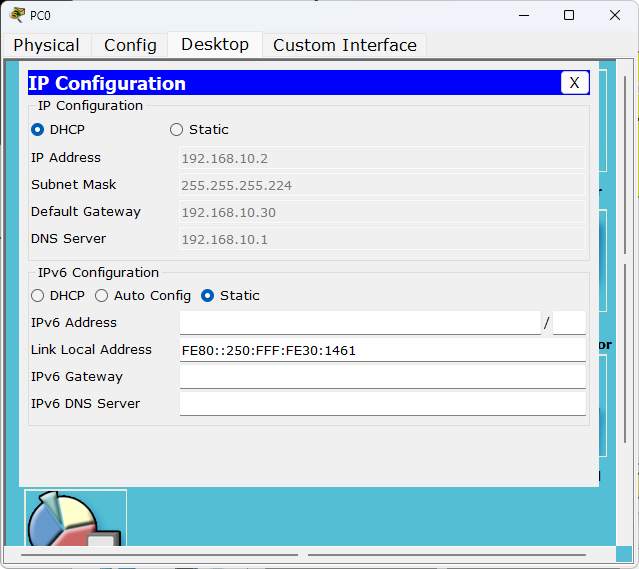639x569 pixels.
Task: Click the PC0 window title icon
Action: click(x=17, y=15)
